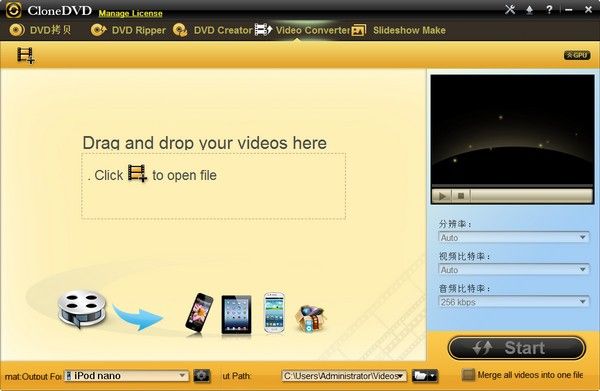The image size is (600, 391).
Task: Click the iPhone device image
Action: click(199, 313)
